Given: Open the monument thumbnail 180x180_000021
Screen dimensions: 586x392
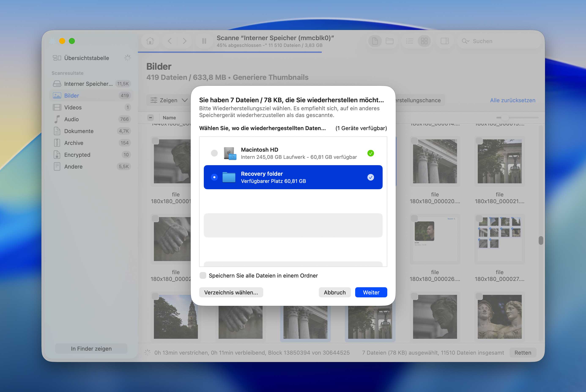Looking at the screenshot, I should [499, 161].
